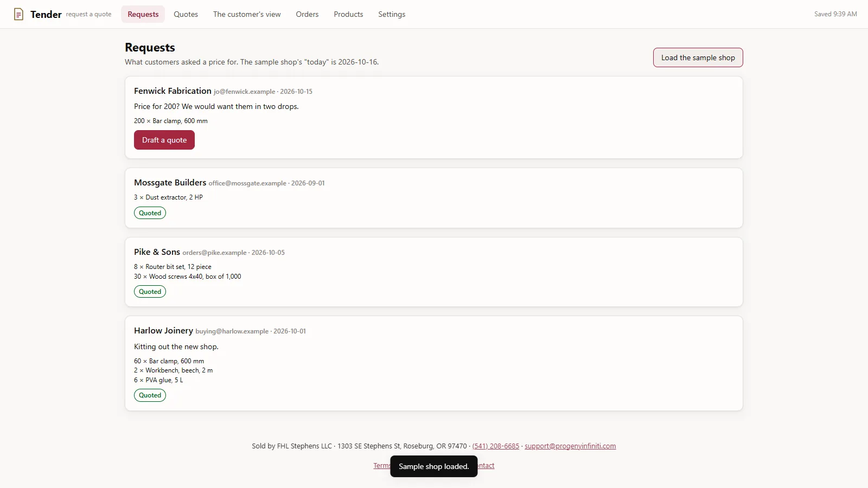Click the support@progenyinfiniti.com email link
868x488 pixels.
pos(570,446)
